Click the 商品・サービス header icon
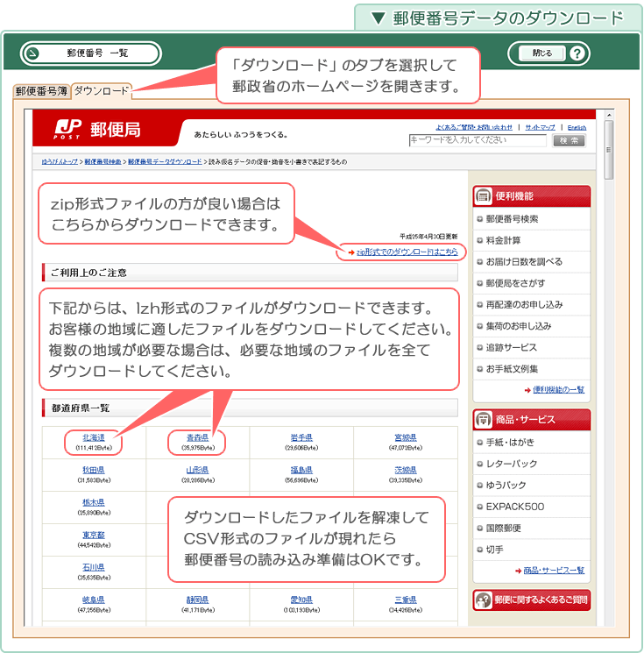Viewport: 644px width, 653px height. tap(483, 420)
